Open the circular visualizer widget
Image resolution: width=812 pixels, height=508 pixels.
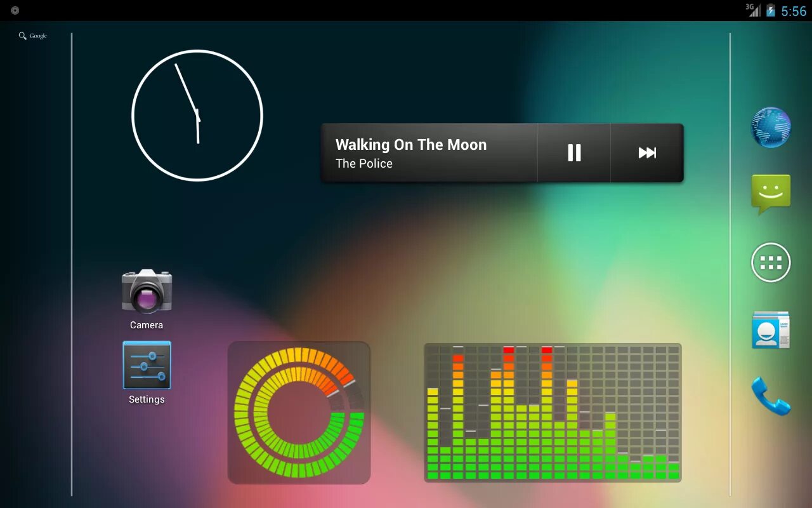pos(299,413)
